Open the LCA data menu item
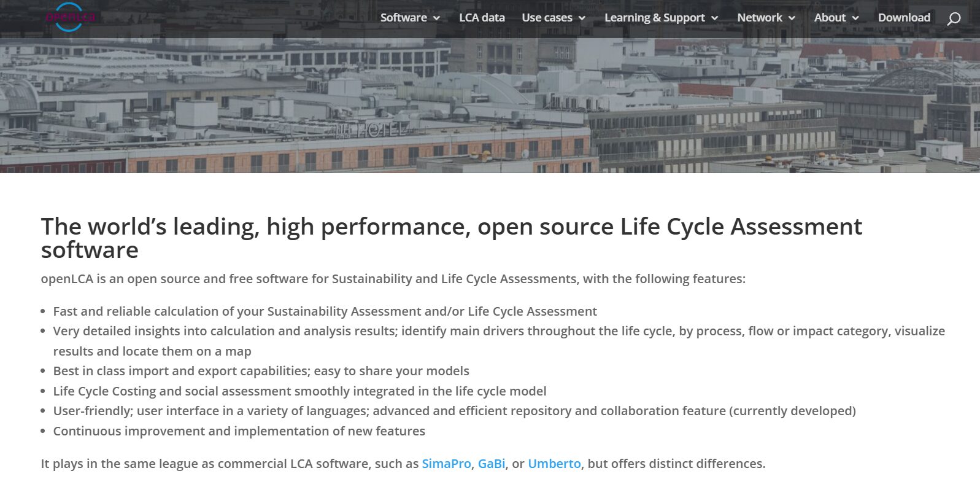 coord(482,17)
